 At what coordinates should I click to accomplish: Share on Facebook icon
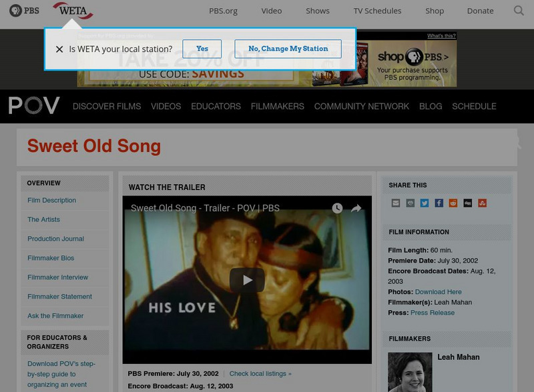(x=439, y=203)
